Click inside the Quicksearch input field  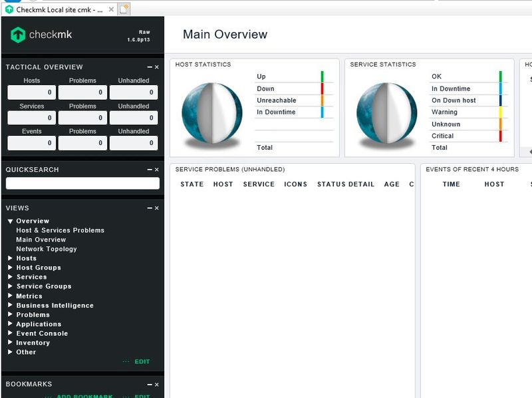pos(82,182)
